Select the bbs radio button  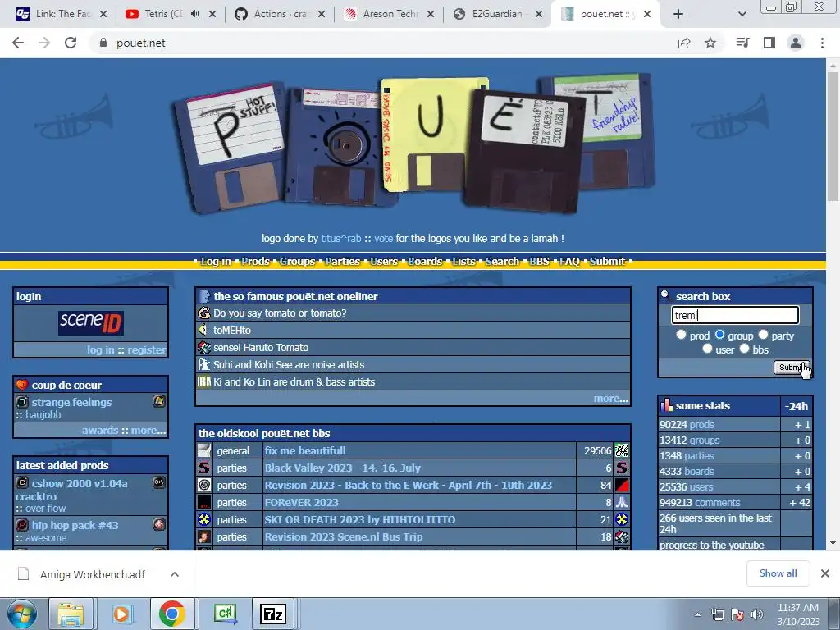click(744, 349)
